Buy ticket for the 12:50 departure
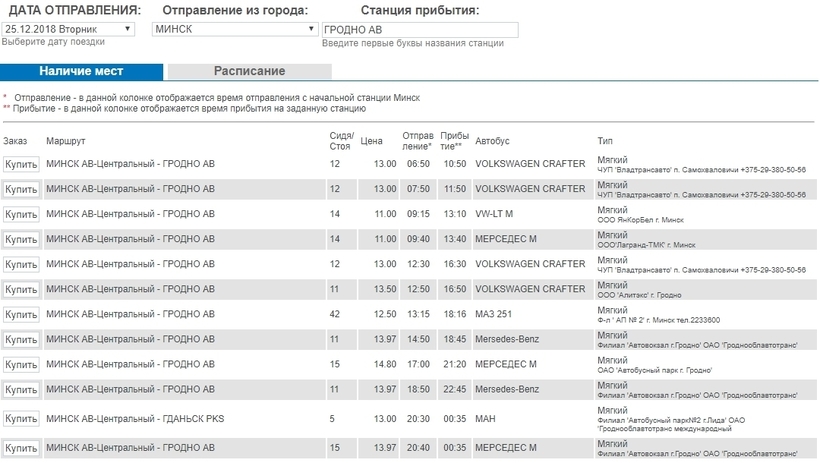The image size is (820, 463). (x=21, y=290)
